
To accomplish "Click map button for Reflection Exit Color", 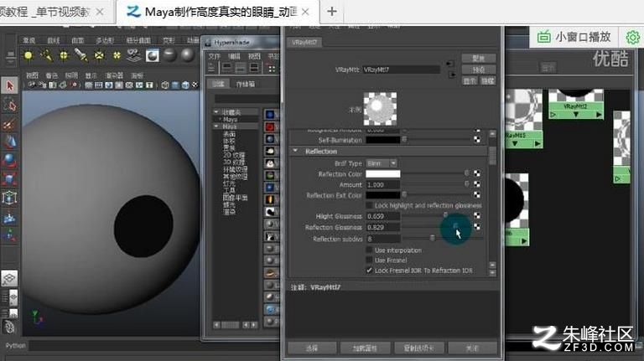I will pos(477,194).
